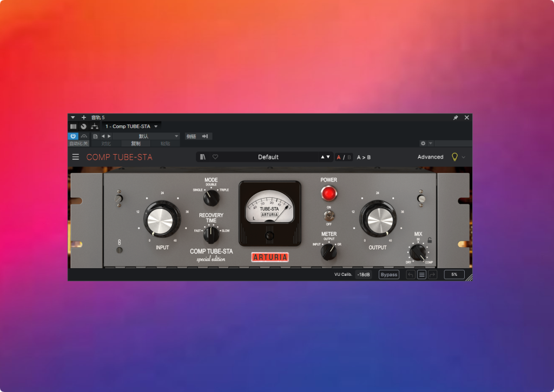Screen dimensions: 554x392
Task: Turn the METER selector knob
Action: click(328, 252)
